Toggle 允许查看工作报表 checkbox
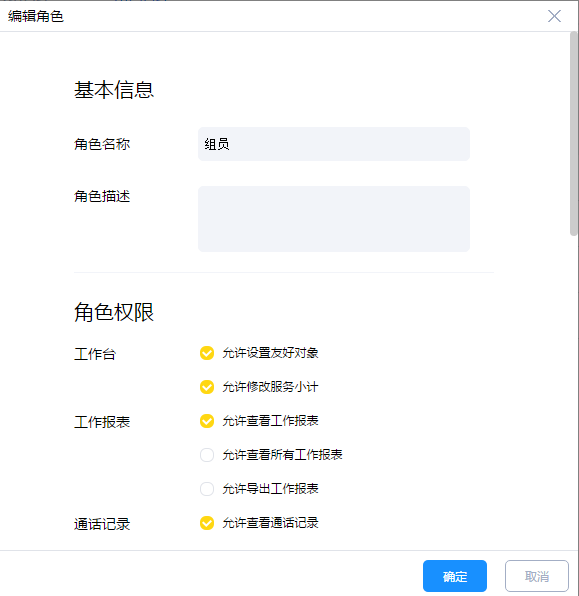Screen dimensions: 579x596 tap(207, 421)
